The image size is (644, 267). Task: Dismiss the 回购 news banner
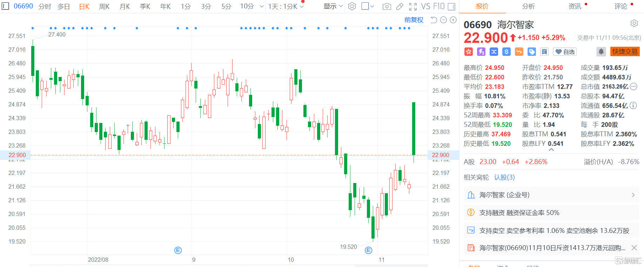point(634,248)
